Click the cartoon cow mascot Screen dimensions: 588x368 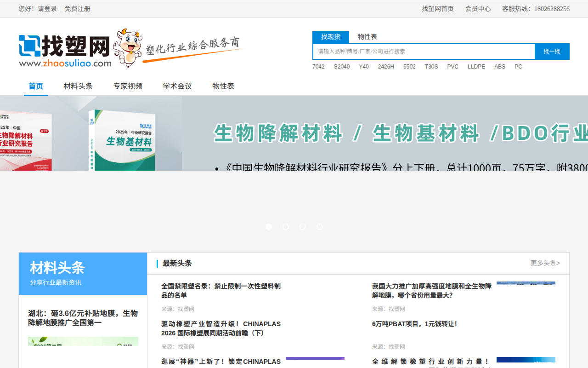[x=127, y=47]
